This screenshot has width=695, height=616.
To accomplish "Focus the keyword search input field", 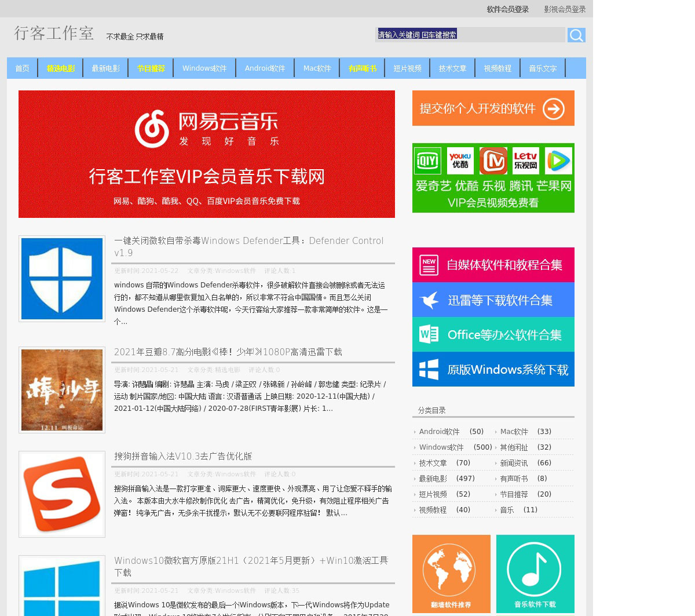I will click(x=470, y=35).
